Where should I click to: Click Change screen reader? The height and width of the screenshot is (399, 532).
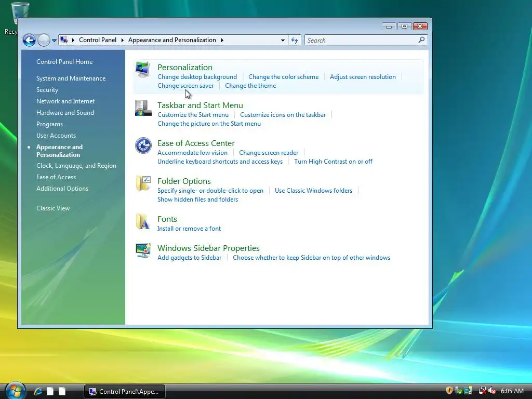click(269, 153)
